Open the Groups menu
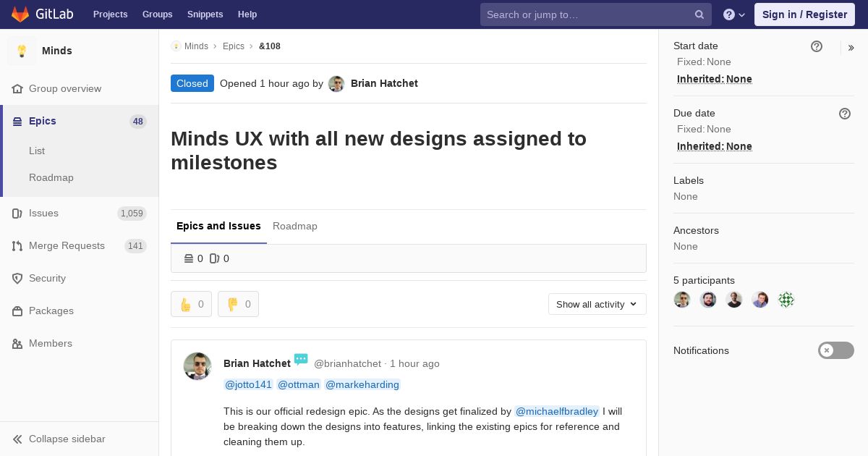The image size is (868, 456). click(158, 14)
